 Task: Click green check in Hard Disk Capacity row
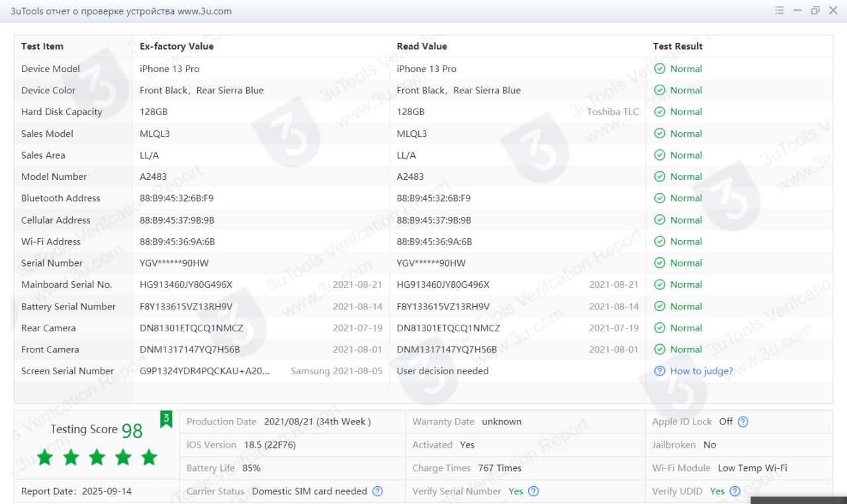tap(659, 112)
